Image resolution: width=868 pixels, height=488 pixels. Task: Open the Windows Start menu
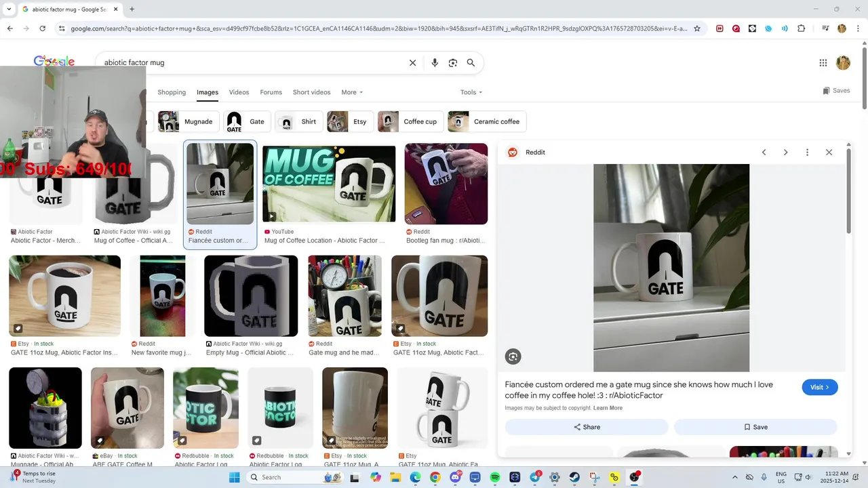click(235, 477)
